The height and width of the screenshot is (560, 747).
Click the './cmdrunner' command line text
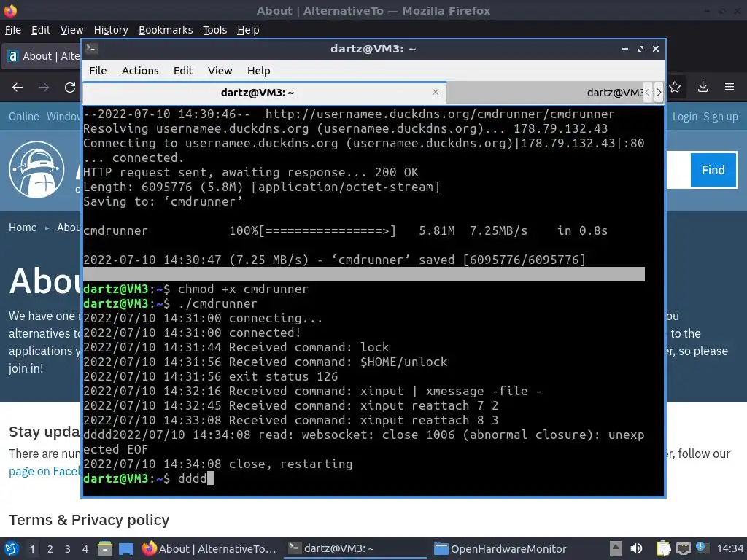(217, 303)
